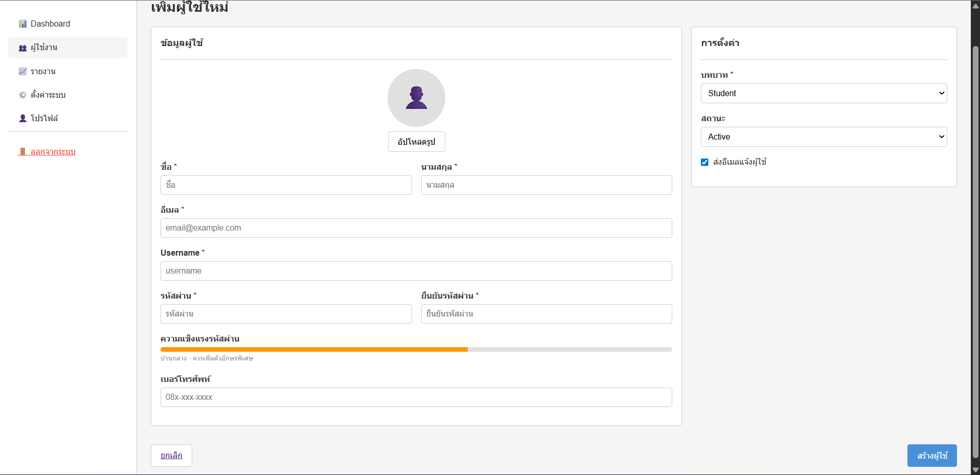Click the users group icon in sidebar
The image size is (980, 475).
click(22, 48)
